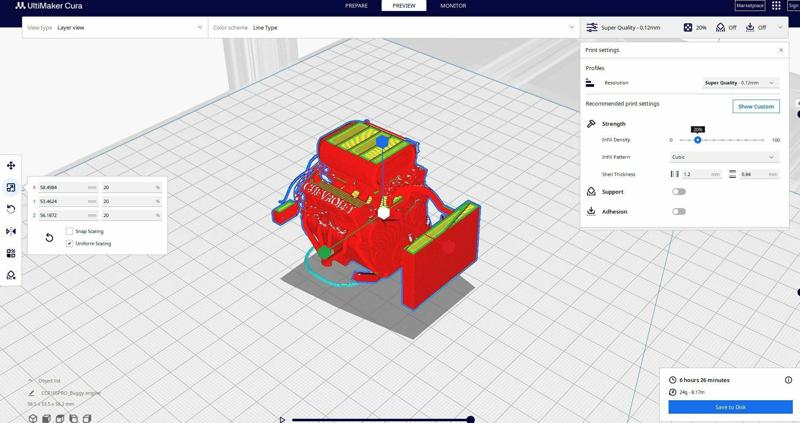Select the Mirror tool
This screenshot has width=800, height=423.
11,231
